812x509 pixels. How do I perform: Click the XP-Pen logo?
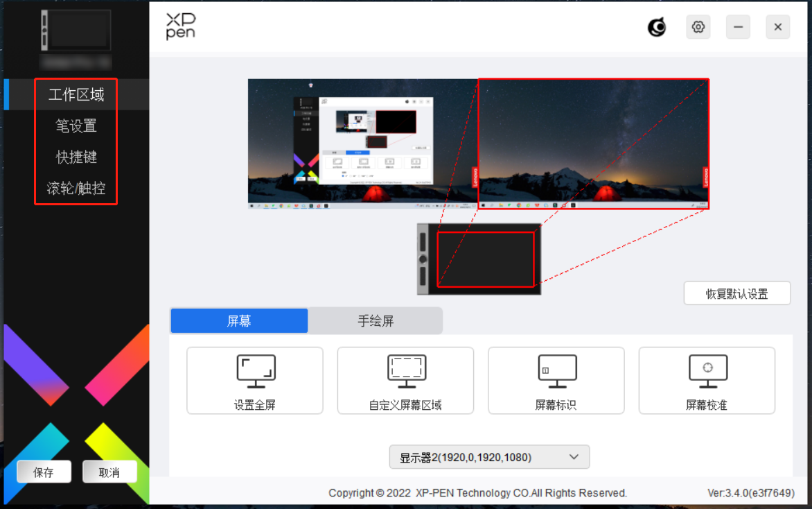coord(180,26)
